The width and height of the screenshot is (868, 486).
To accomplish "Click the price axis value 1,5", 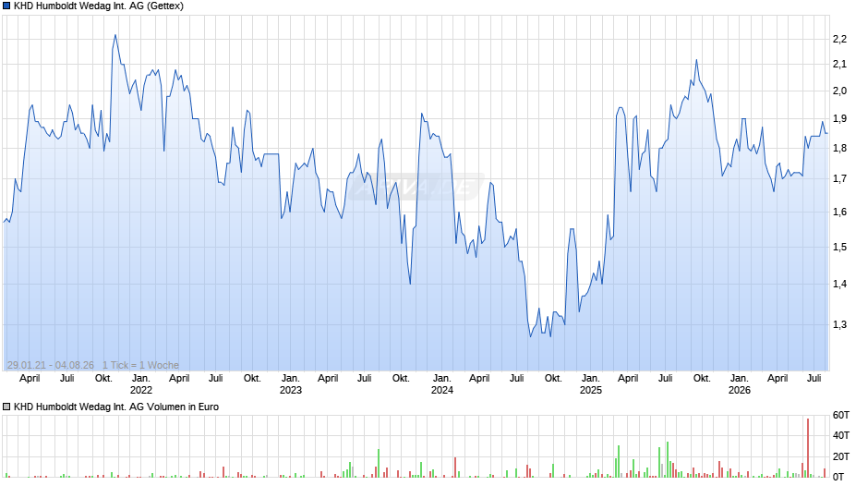I will pyautogui.click(x=839, y=247).
